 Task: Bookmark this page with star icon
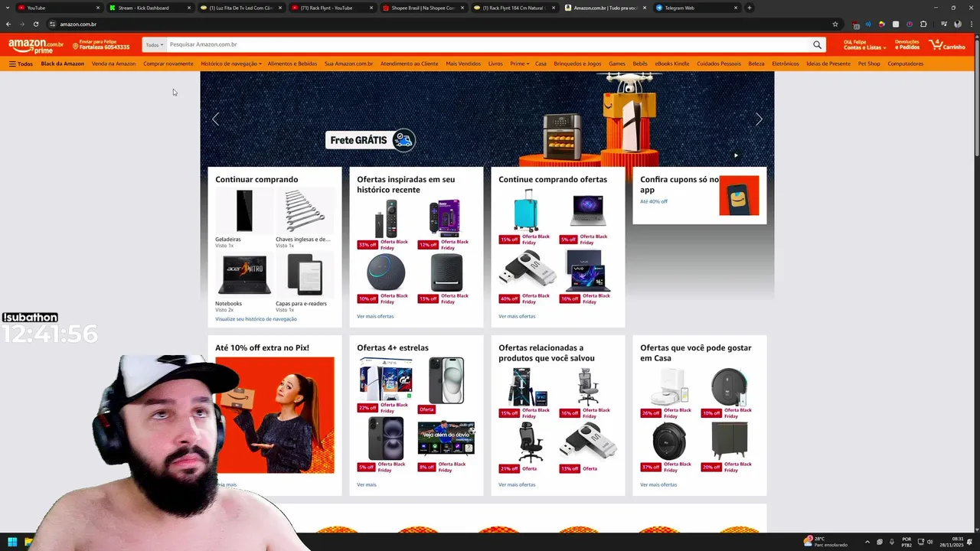835,24
